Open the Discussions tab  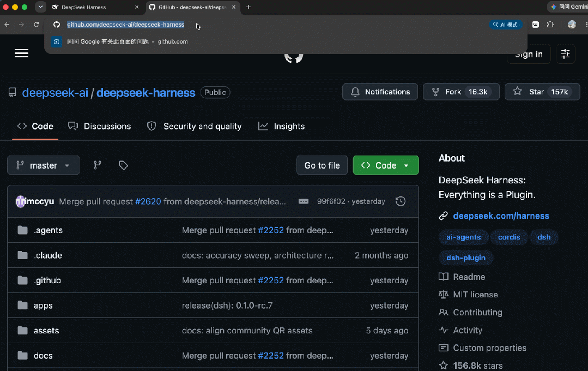(x=99, y=126)
